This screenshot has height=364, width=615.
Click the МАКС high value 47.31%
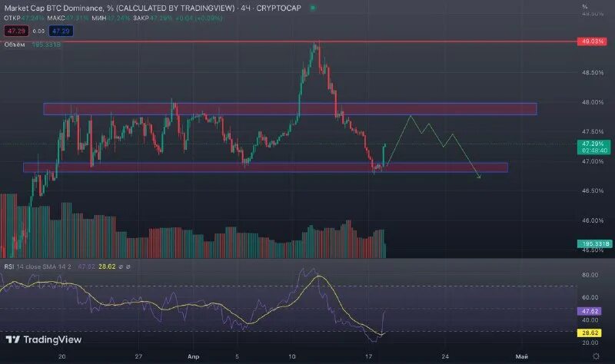pos(78,18)
